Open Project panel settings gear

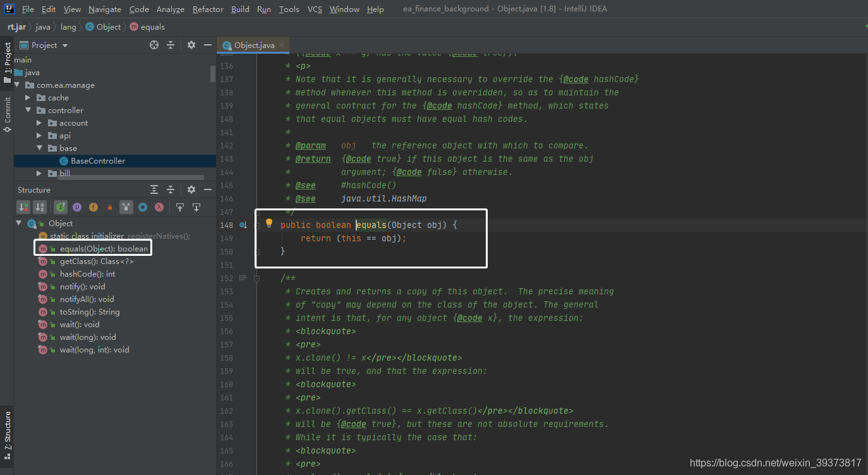click(x=191, y=45)
